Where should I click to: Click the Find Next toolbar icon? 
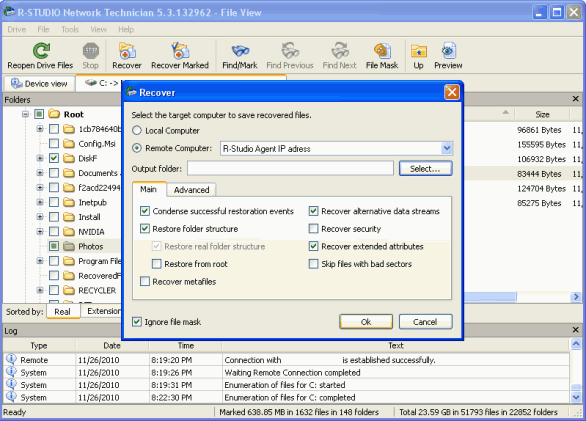(x=340, y=50)
